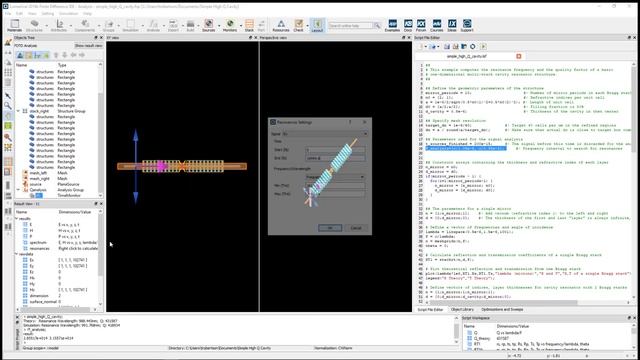Open the Docs help icon
640x360 pixels.
[x=408, y=25]
